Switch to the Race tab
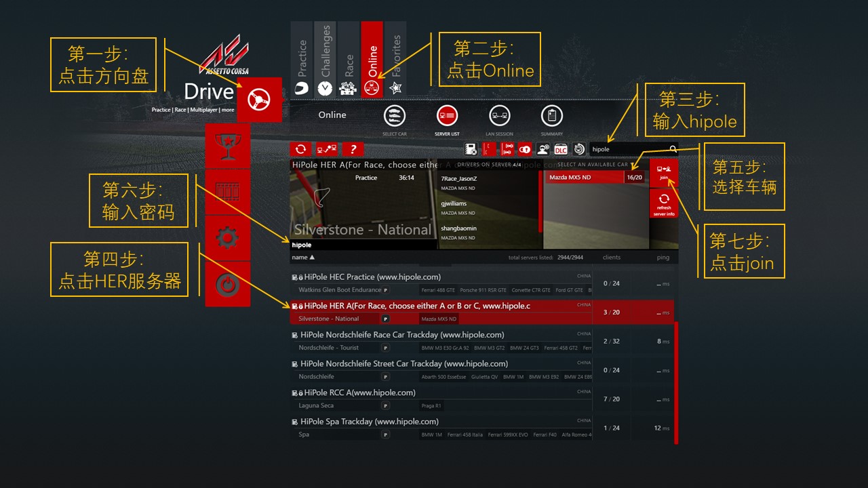The image size is (868, 488). click(x=349, y=60)
